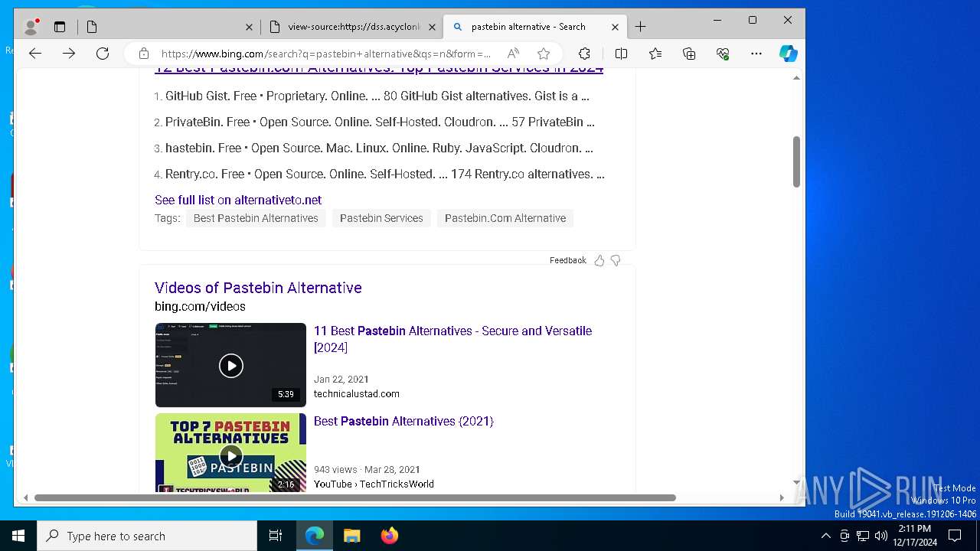Close the pastebin alternative search tab
The width and height of the screenshot is (980, 551).
pos(615,27)
